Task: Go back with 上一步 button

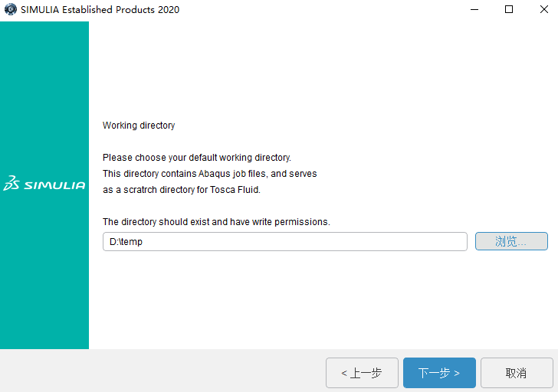Action: click(362, 373)
